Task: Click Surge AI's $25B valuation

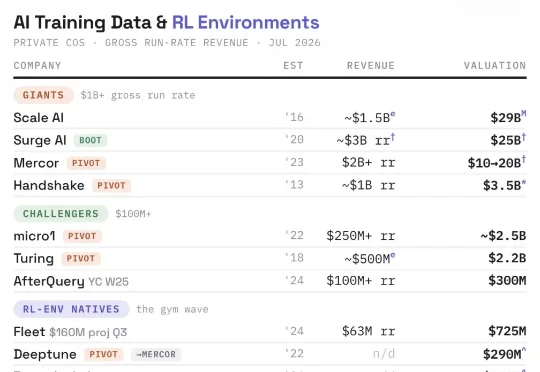Action: click(x=508, y=140)
